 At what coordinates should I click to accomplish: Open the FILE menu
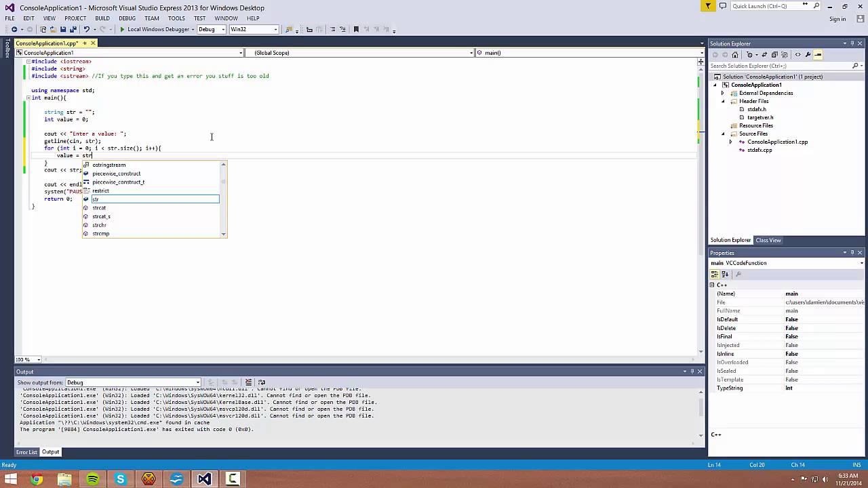point(10,18)
